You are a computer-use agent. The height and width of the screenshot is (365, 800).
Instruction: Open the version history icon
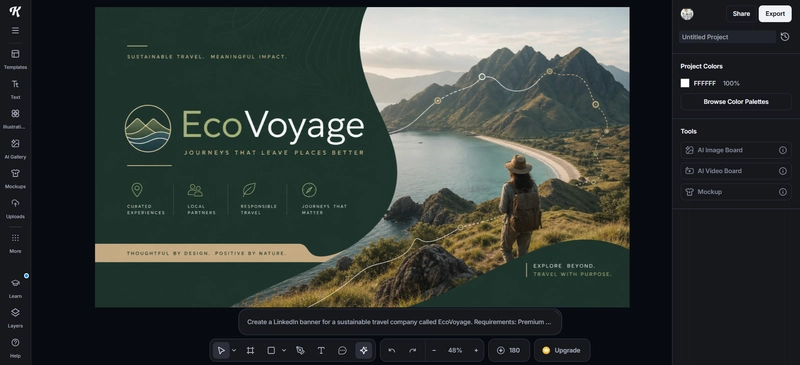[x=785, y=37]
